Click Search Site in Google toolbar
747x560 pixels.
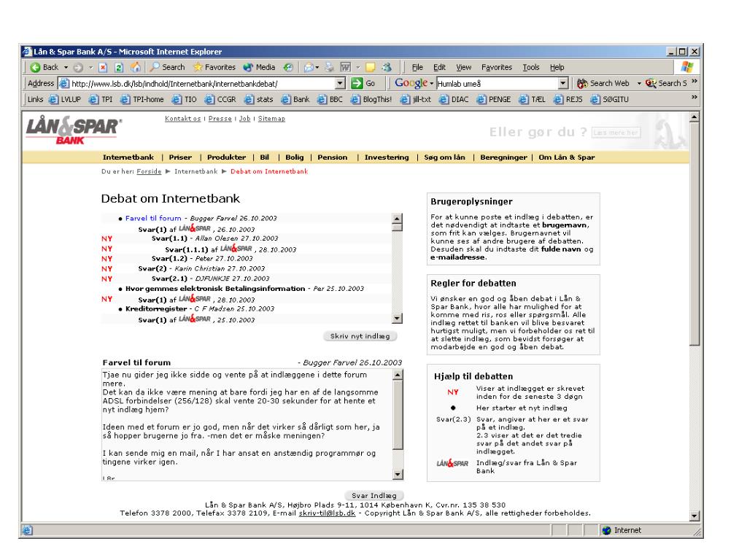(666, 83)
